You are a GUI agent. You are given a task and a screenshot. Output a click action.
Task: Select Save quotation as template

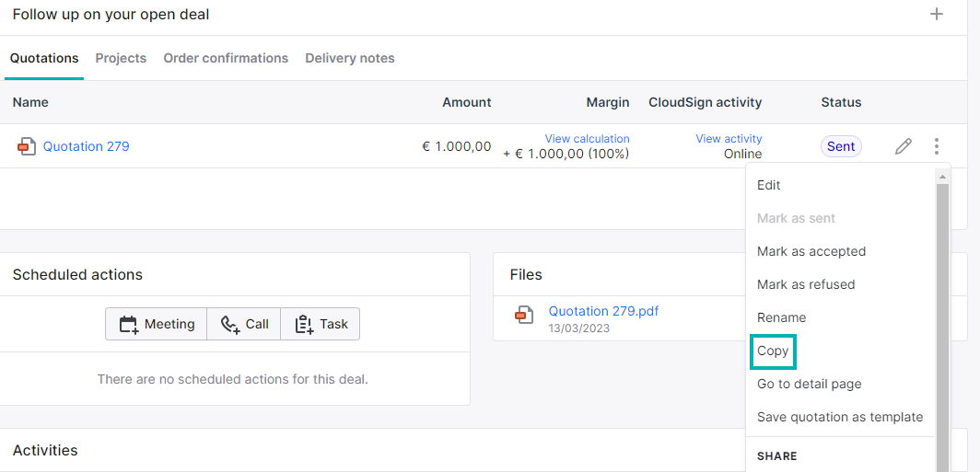(839, 417)
